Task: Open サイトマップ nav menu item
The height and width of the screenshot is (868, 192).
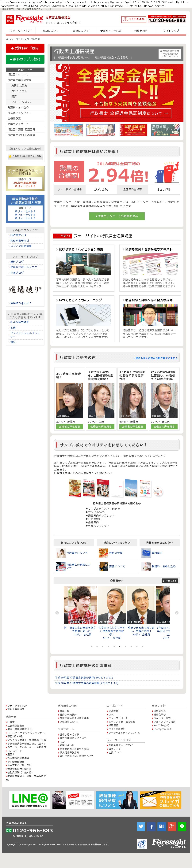Action: pos(171,31)
